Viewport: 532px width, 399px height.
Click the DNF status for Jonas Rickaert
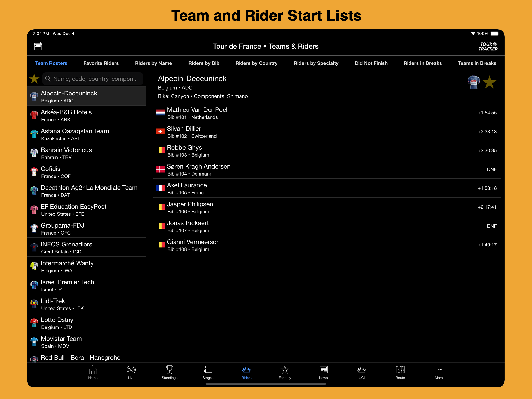click(x=492, y=226)
